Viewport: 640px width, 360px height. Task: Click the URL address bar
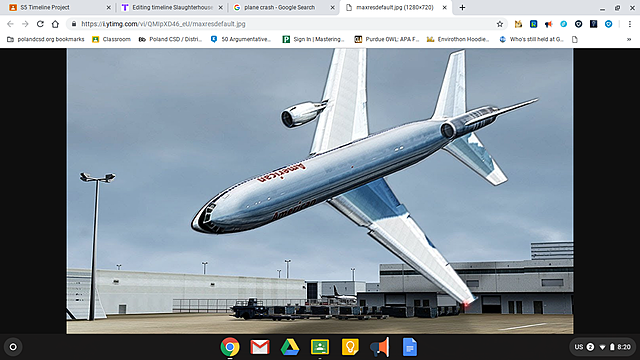[286, 24]
